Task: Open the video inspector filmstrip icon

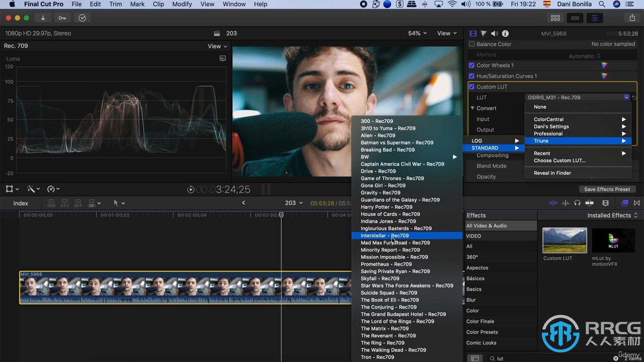Action: click(473, 33)
